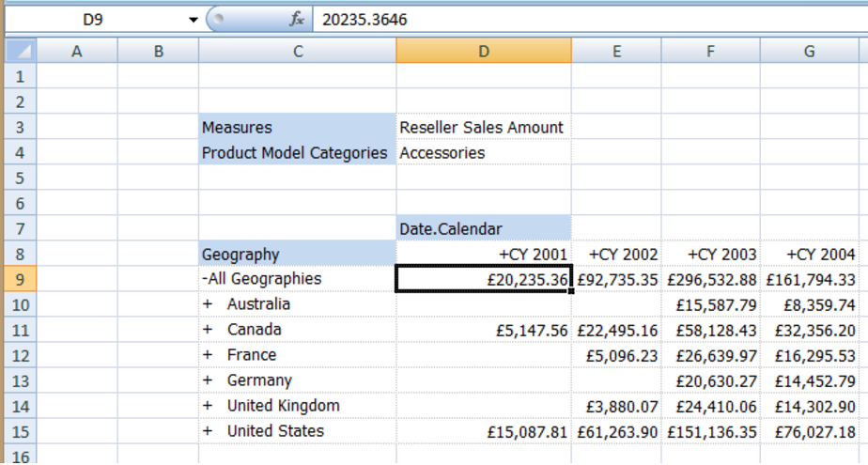Click the formula bar showing 20235.3646
This screenshot has height=465, width=868.
pos(582,20)
